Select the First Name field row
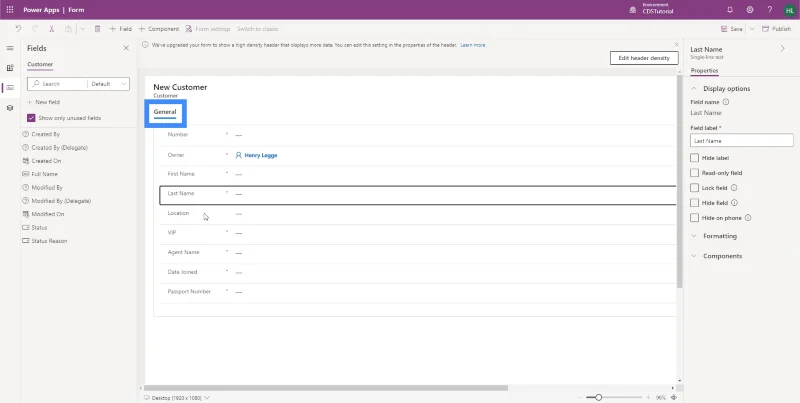This screenshot has height=403, width=800. [x=418, y=174]
